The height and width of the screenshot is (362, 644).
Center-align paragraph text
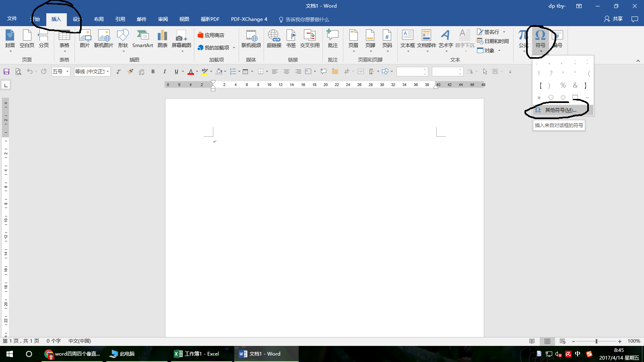click(287, 72)
